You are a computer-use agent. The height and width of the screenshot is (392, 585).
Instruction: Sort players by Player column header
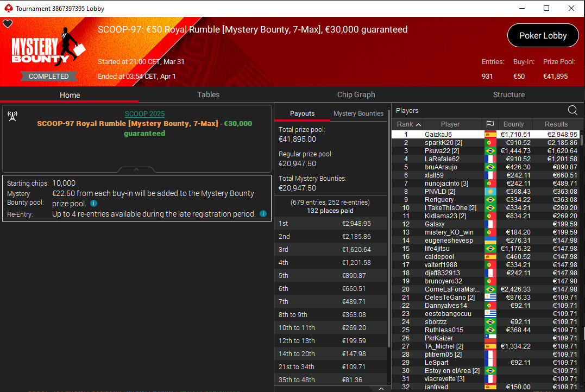450,124
